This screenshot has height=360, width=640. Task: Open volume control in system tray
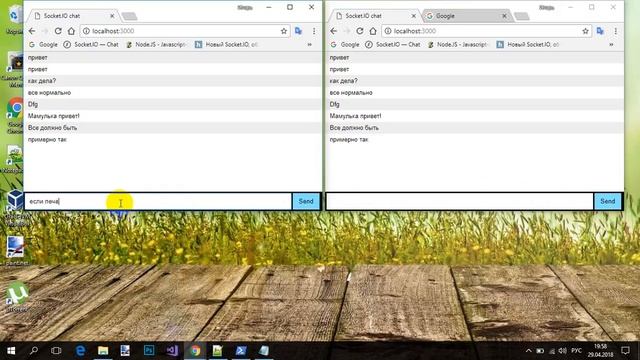(563, 351)
